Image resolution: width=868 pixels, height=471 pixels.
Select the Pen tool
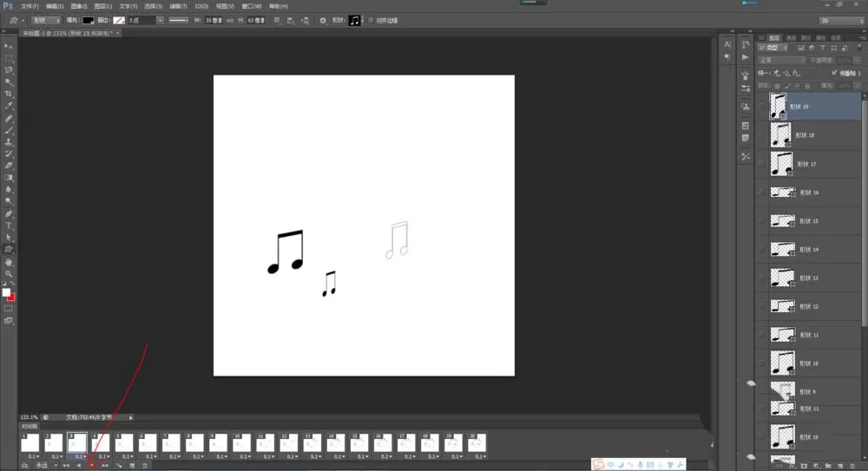[x=9, y=213]
